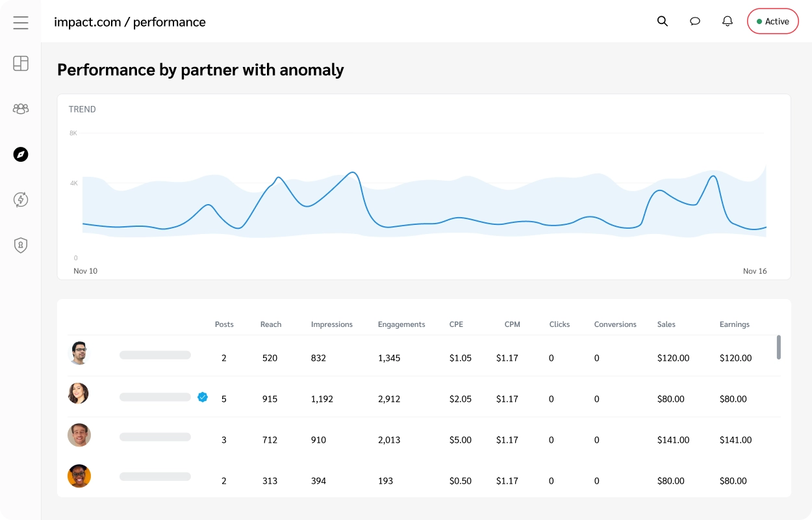Open the partners section via the people icon
This screenshot has height=520, width=812.
pyautogui.click(x=20, y=109)
